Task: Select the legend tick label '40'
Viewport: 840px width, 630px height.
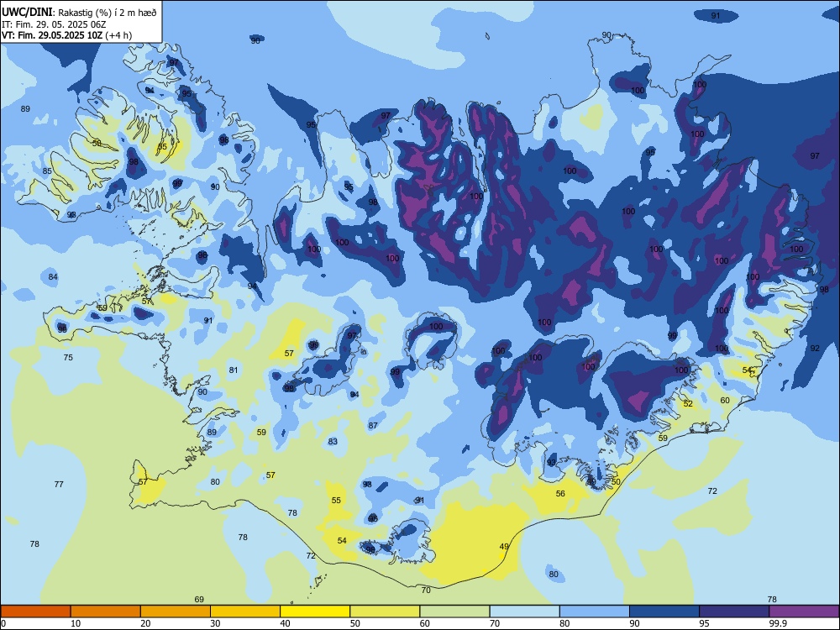Action: pyautogui.click(x=285, y=623)
